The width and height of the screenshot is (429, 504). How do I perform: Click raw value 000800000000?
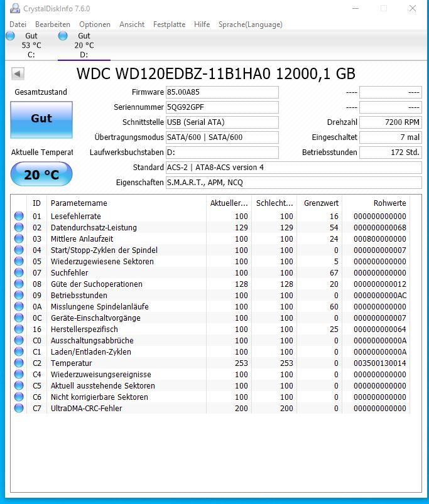click(380, 239)
